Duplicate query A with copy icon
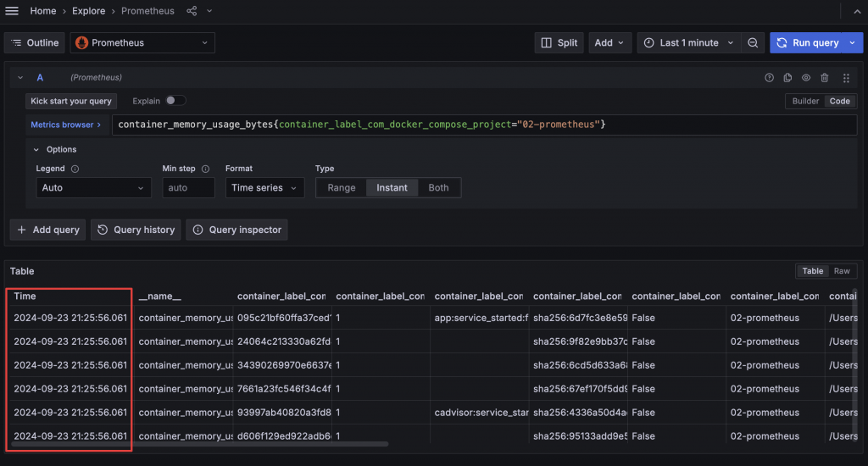 click(787, 77)
